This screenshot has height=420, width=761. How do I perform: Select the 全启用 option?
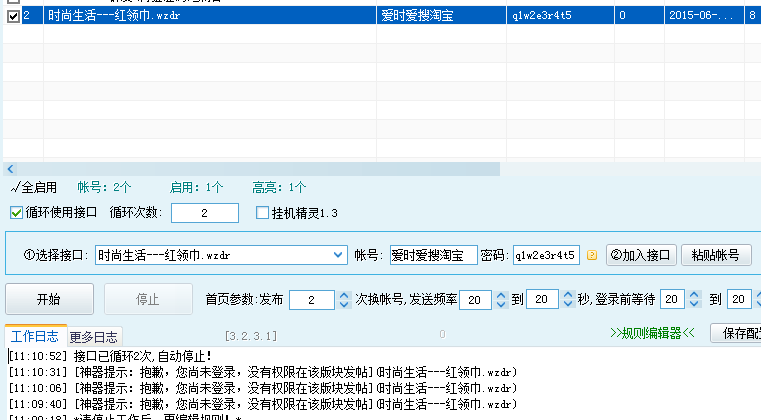[34, 187]
